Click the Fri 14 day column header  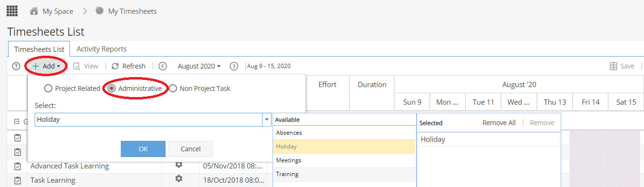coord(591,102)
